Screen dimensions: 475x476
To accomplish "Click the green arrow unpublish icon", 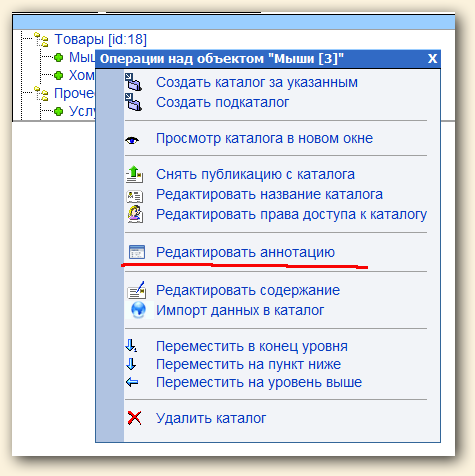I will pyautogui.click(x=134, y=174).
